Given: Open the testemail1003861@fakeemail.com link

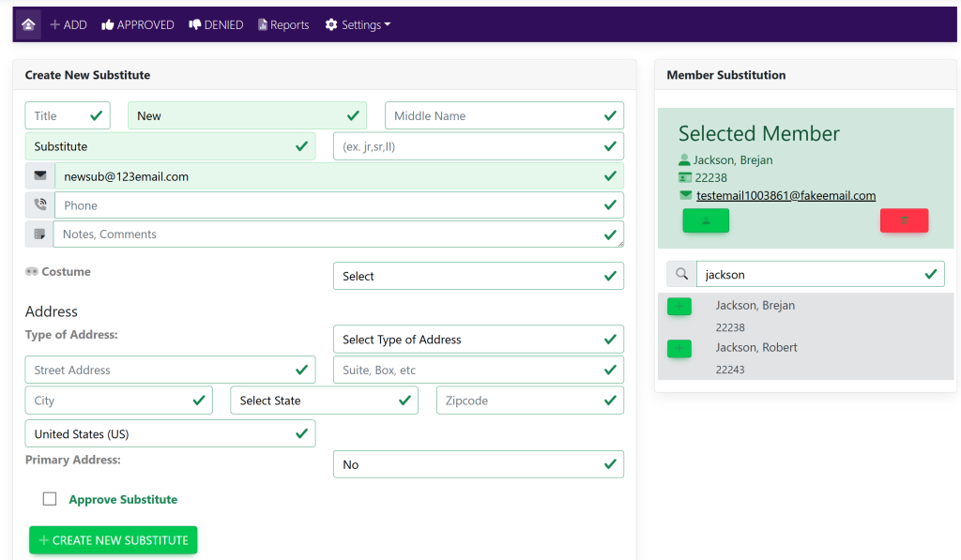Looking at the screenshot, I should (x=786, y=195).
